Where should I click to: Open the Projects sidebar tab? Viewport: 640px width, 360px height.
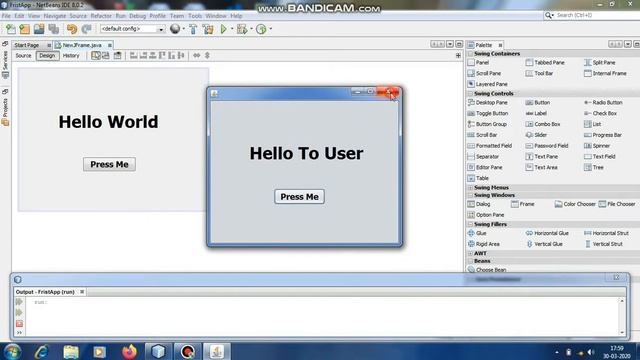pos(5,108)
